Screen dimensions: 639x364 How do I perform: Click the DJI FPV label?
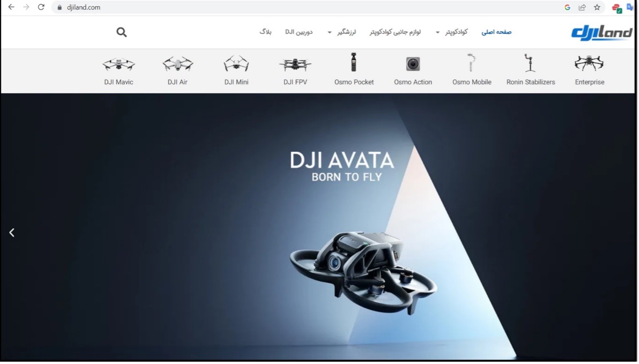point(295,82)
